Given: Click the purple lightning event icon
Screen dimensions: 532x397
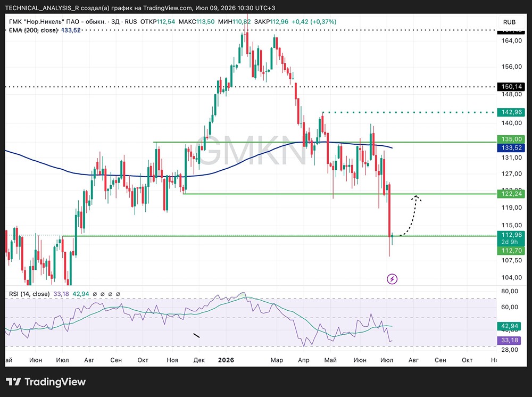Looking at the screenshot, I should tap(392, 279).
